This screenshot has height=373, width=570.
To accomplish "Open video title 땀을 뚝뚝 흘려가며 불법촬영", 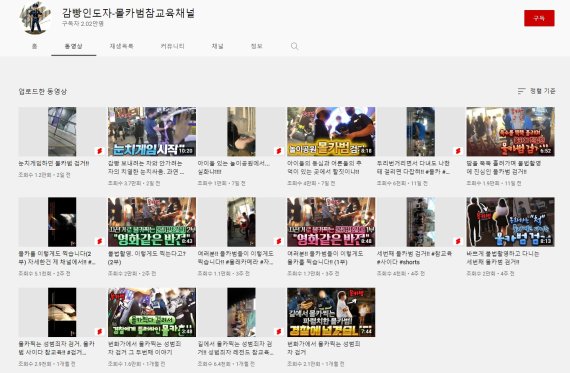I will (x=504, y=168).
